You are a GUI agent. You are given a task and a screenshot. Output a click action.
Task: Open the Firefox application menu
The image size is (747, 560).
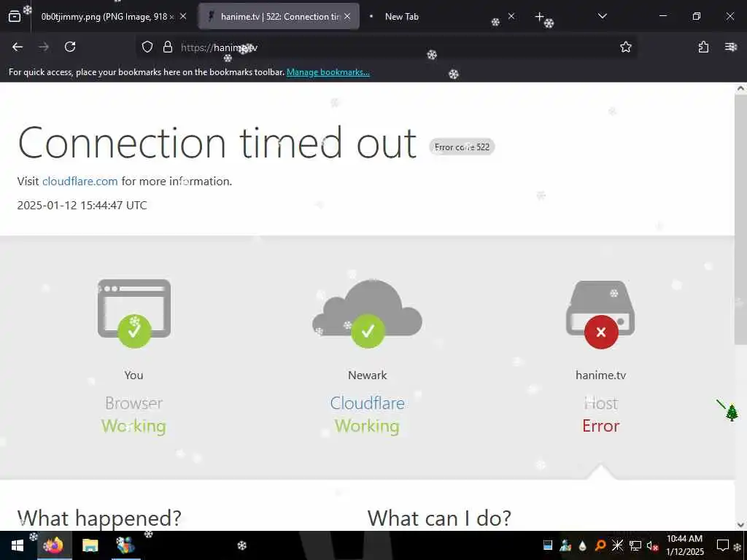(730, 47)
